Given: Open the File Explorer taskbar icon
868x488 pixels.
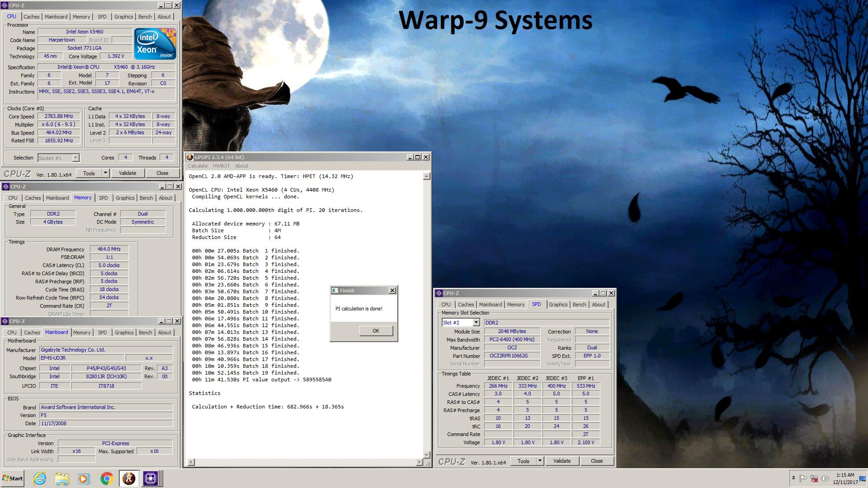Looking at the screenshot, I should pos(62,478).
